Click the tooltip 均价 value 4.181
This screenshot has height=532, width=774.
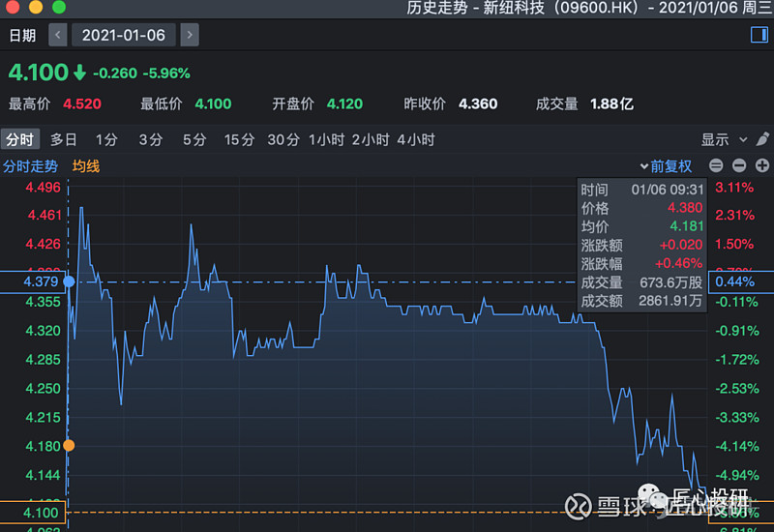coord(686,226)
